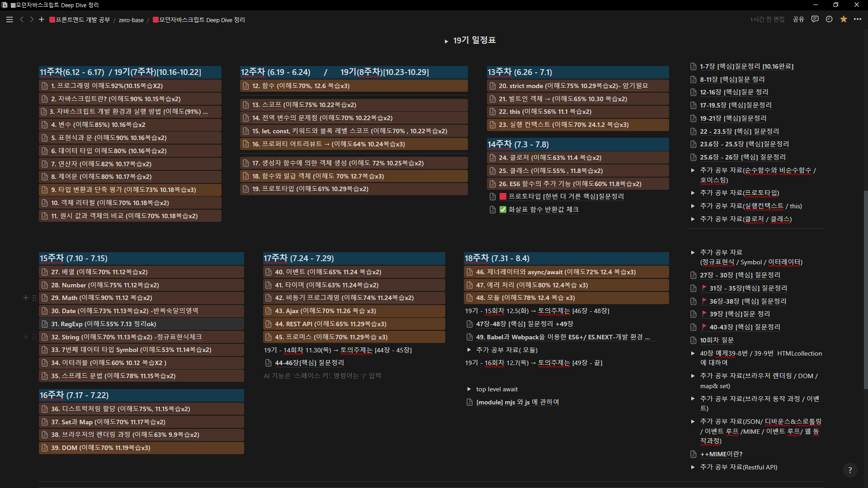Screen dimensions: 868x488
Task: Open page '22. this (이해도56%'
Action: tap(578, 112)
